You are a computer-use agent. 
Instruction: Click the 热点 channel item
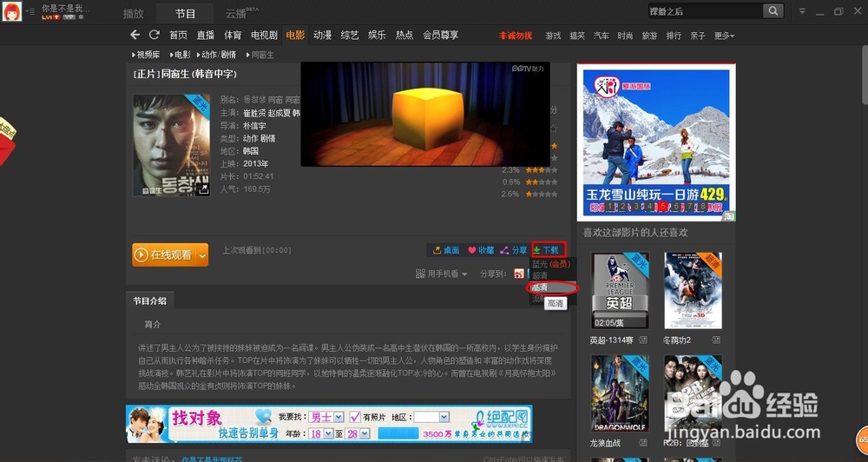[404, 35]
